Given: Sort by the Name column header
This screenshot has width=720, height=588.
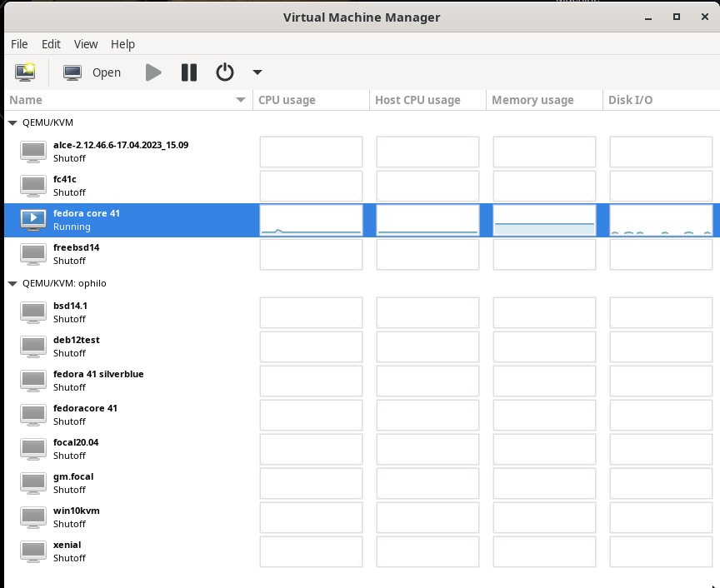Looking at the screenshot, I should click(128, 100).
